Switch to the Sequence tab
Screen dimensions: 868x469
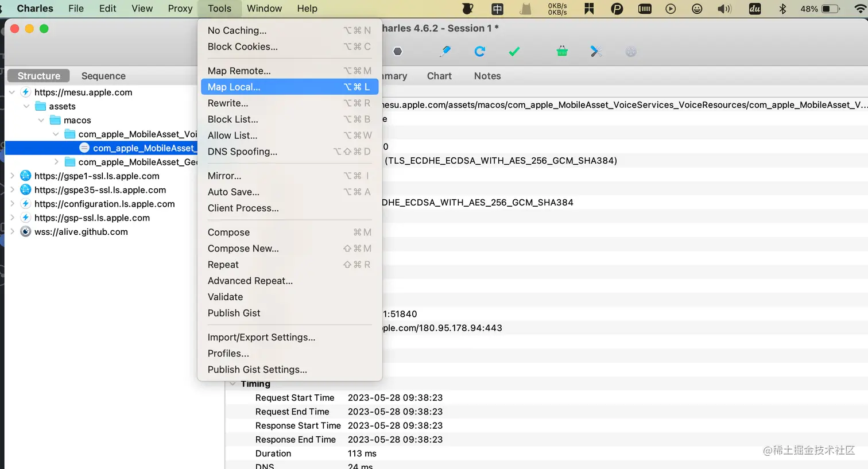coord(103,76)
